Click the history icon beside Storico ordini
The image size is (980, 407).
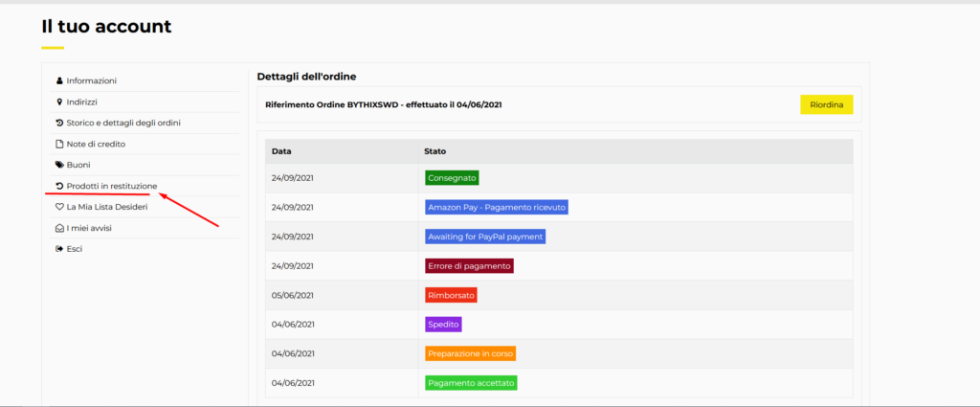59,124
